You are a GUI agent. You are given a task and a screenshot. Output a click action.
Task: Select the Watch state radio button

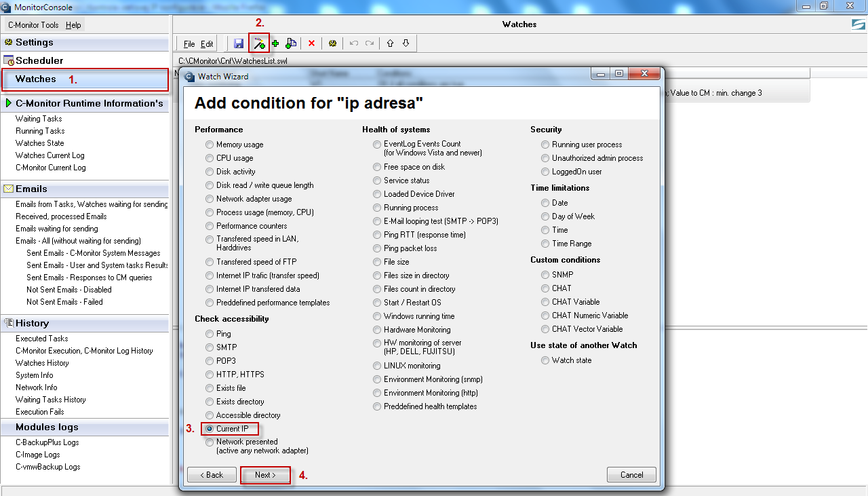[546, 360]
